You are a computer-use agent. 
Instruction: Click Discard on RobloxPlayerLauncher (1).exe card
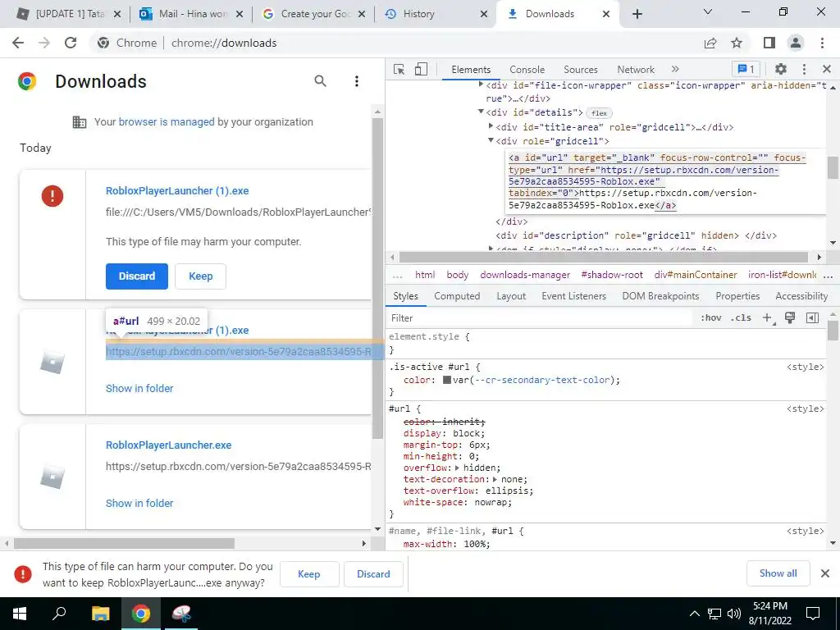[137, 276]
